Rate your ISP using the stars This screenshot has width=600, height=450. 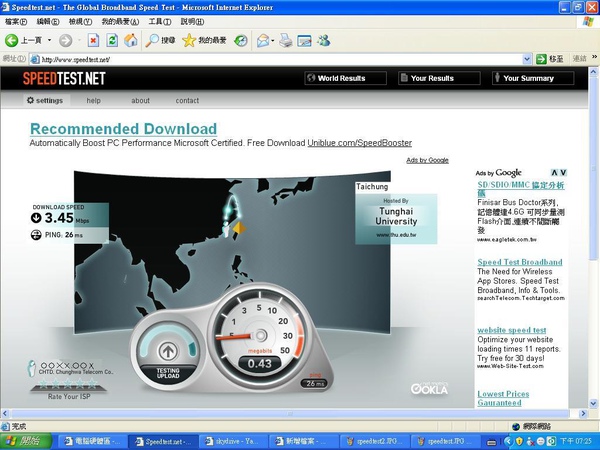pos(69,384)
